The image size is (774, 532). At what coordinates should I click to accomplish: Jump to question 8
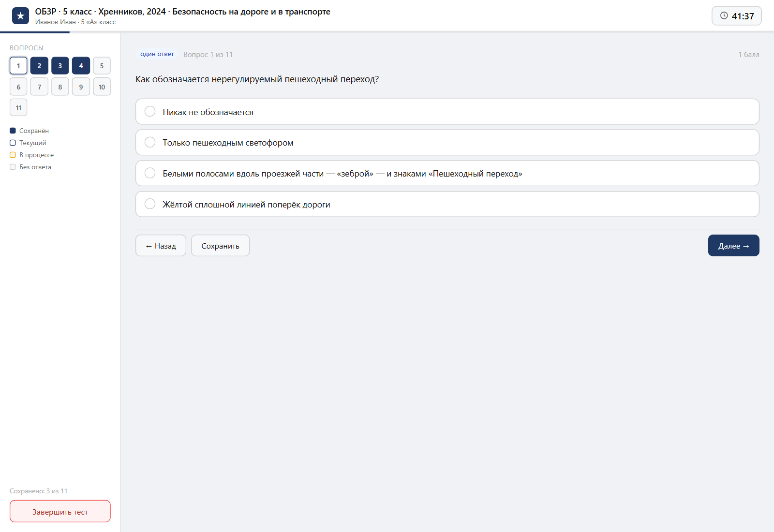[x=60, y=87]
